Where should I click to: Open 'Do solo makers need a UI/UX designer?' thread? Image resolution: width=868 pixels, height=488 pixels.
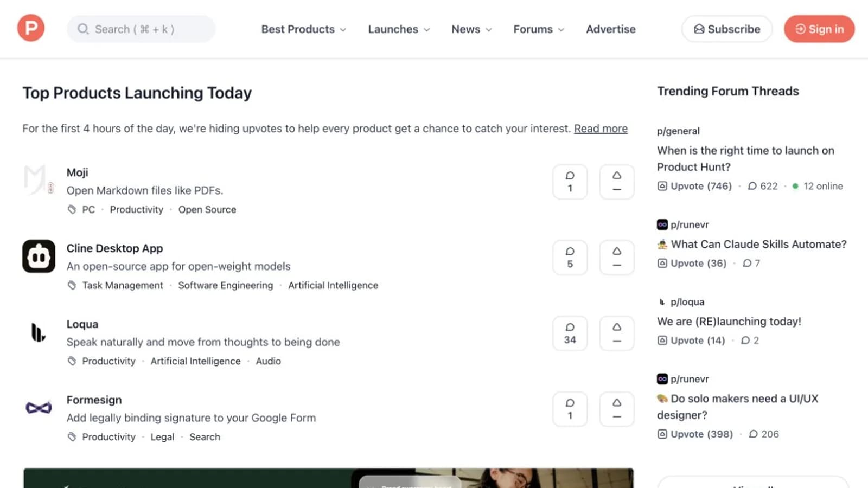[x=738, y=407]
